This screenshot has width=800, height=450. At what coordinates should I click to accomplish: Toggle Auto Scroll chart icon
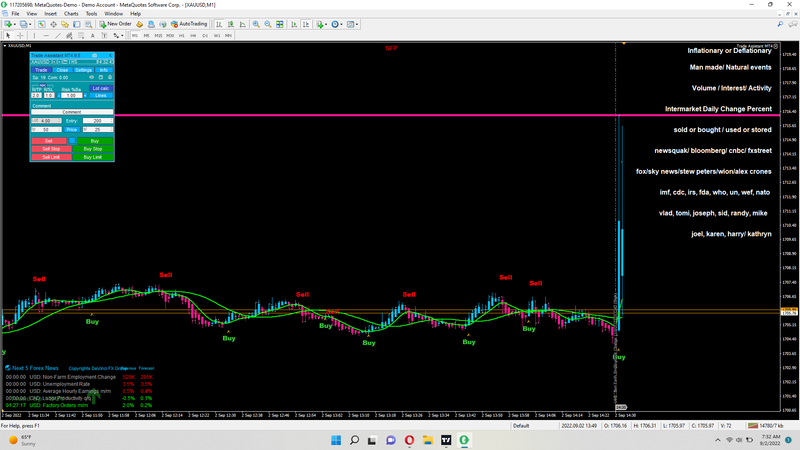click(x=294, y=24)
